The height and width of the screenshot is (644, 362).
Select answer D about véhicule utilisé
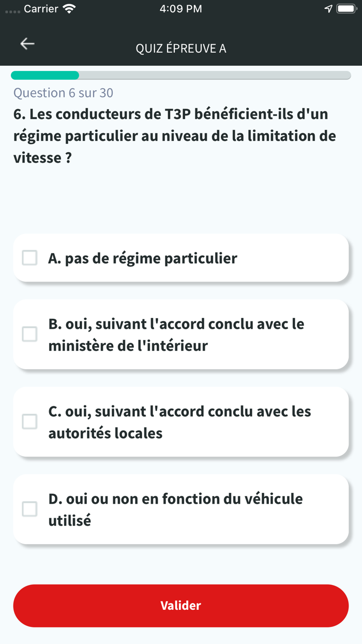coord(181,509)
